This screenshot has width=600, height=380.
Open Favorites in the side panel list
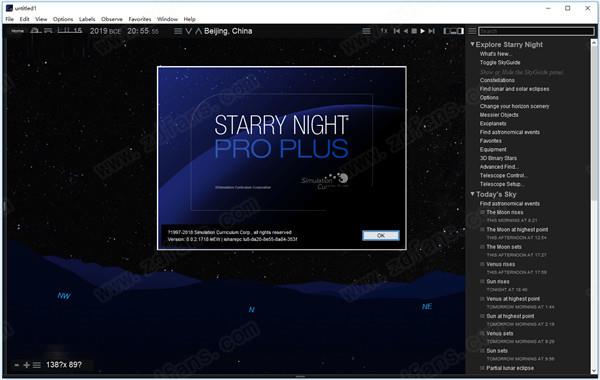(x=491, y=141)
